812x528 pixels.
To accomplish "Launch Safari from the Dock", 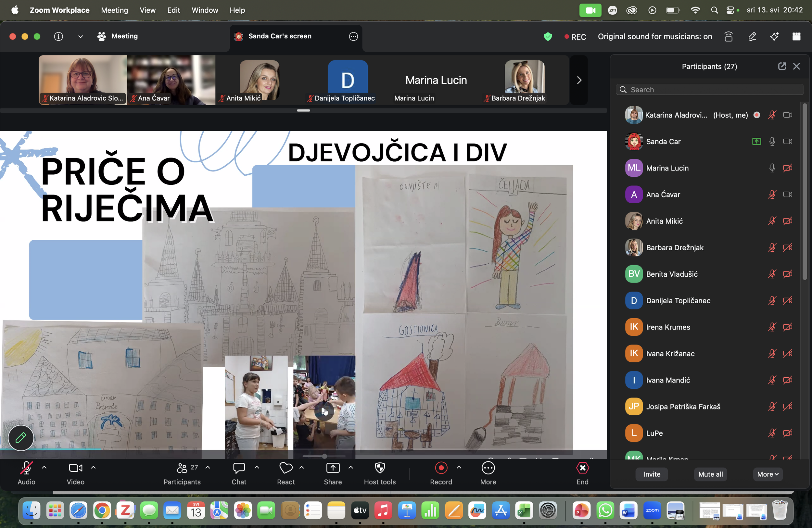I will (79, 510).
